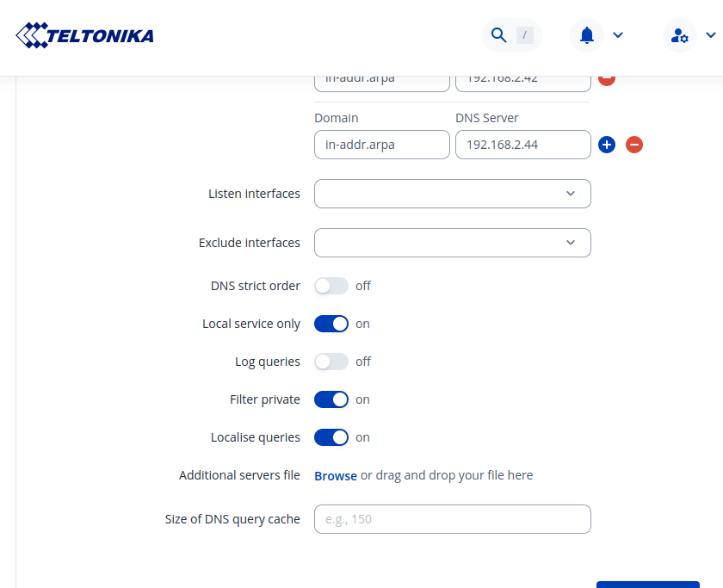Turn off Localise queries
This screenshot has height=588, width=723.
[x=331, y=437]
